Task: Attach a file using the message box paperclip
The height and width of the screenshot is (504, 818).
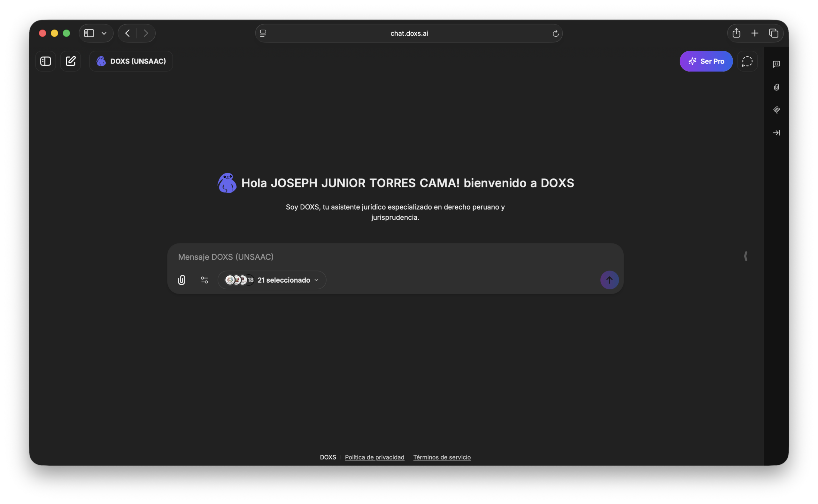Action: tap(181, 280)
